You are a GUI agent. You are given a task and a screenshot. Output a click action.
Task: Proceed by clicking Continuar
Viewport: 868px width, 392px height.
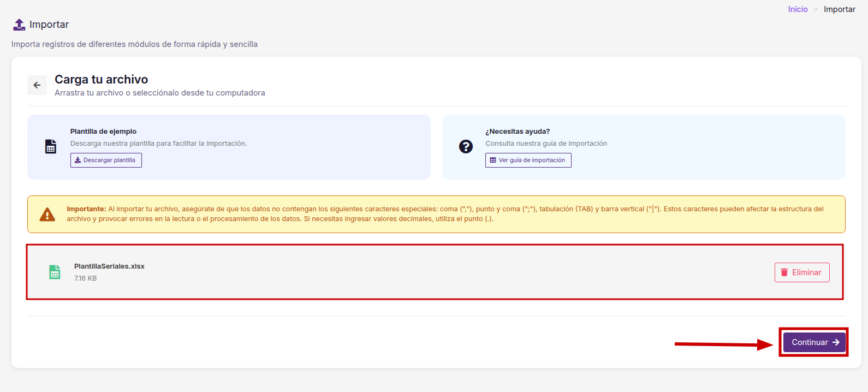click(x=815, y=342)
